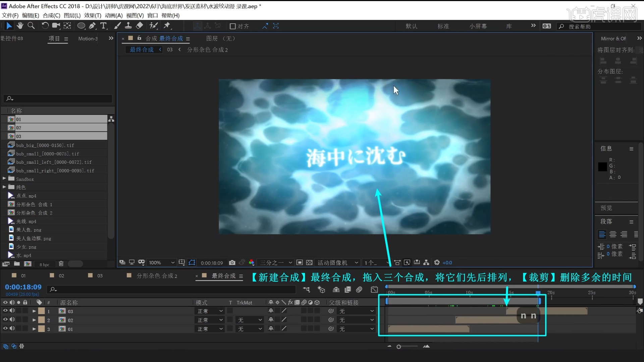Screen dimensions: 644x362
Task: Select the Brush tool
Action: pyautogui.click(x=117, y=26)
